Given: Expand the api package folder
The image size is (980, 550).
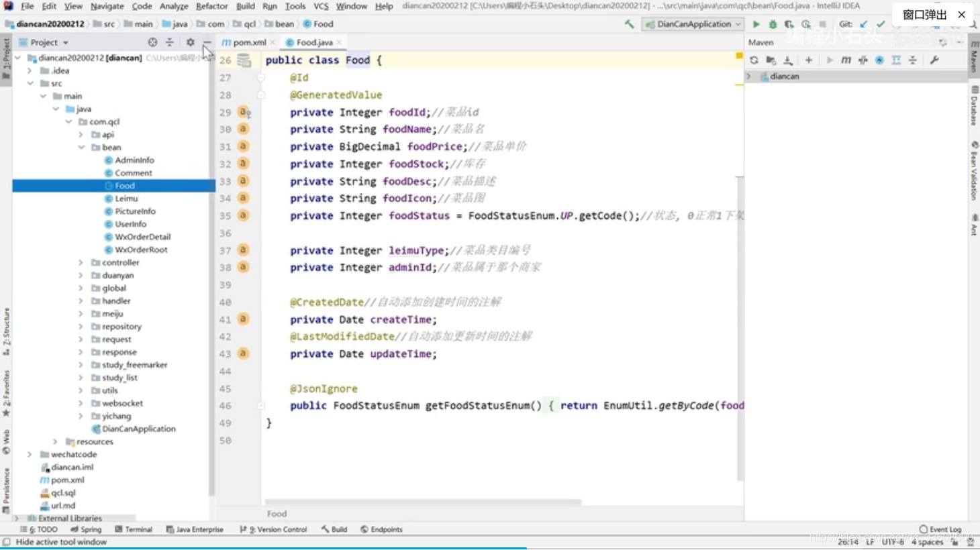Looking at the screenshot, I should click(81, 135).
